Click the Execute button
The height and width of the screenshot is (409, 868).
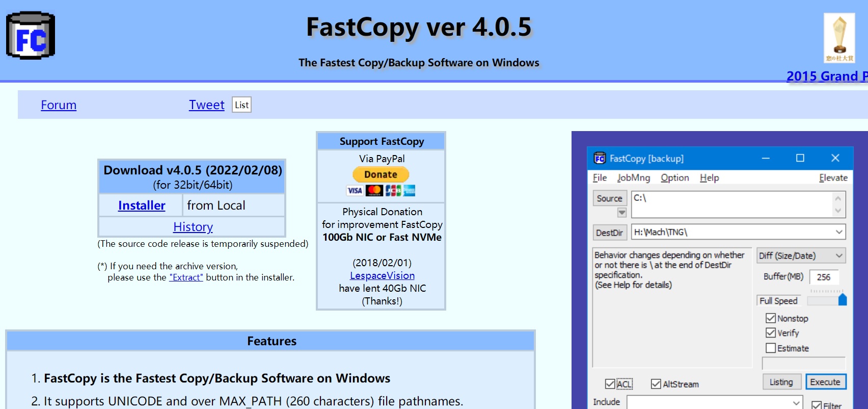[825, 382]
